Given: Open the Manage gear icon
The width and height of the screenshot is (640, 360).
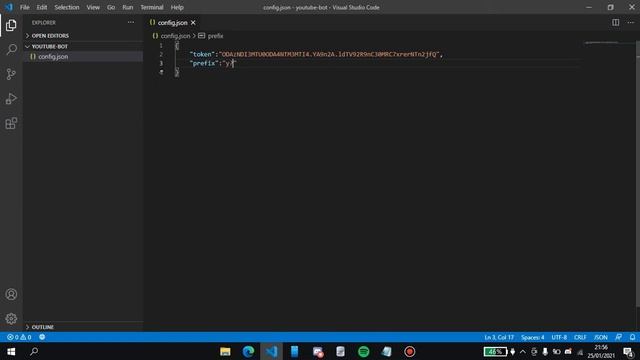Looking at the screenshot, I should coord(11,318).
